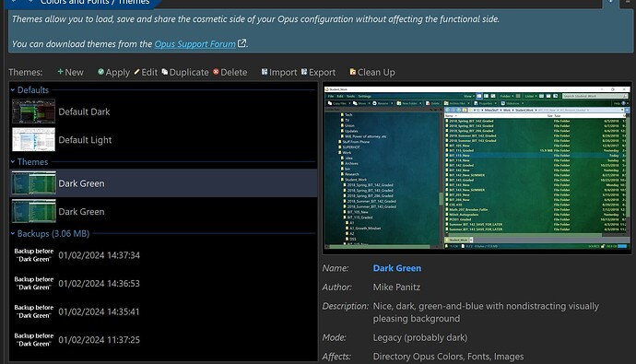
Task: Click the New theme plus icon
Action: [60, 72]
